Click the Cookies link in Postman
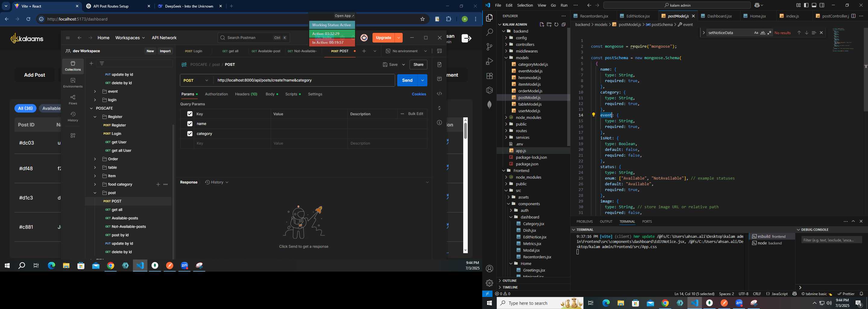 click(419, 94)
